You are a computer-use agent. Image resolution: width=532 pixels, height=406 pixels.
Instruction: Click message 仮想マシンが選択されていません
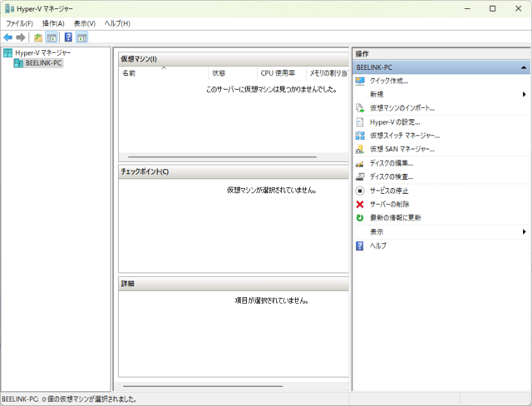272,190
